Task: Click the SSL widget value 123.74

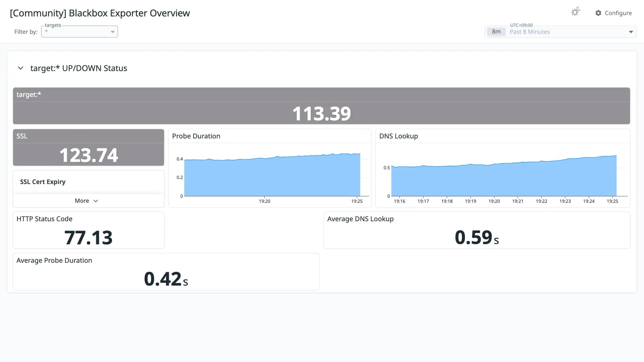Action: click(89, 155)
